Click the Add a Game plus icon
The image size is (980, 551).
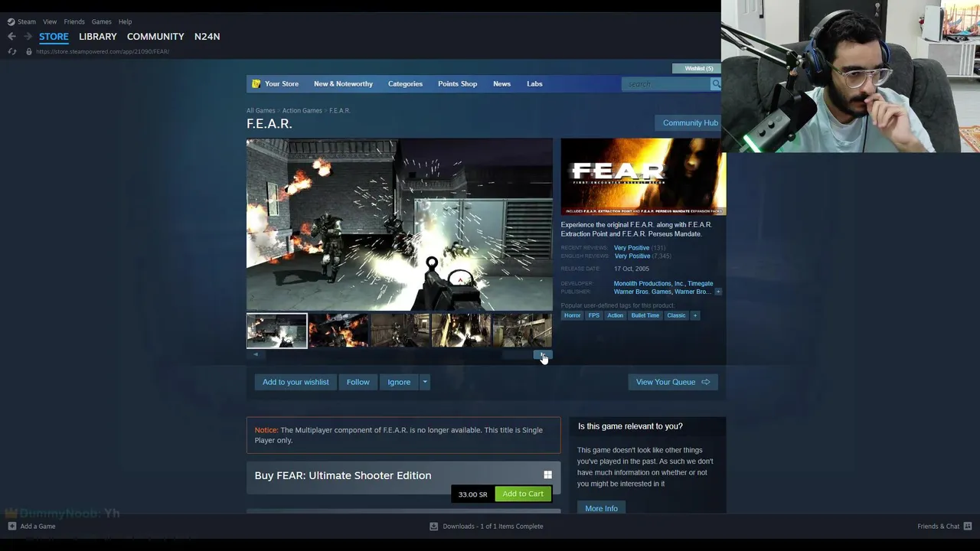point(11,526)
